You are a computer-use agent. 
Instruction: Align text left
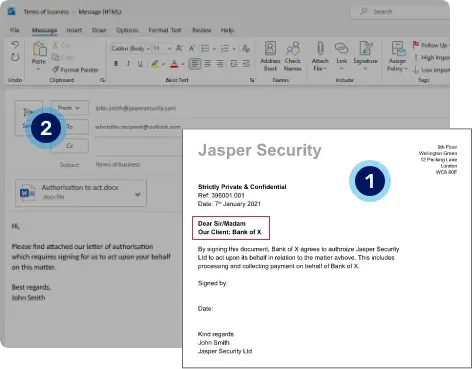pyautogui.click(x=195, y=64)
